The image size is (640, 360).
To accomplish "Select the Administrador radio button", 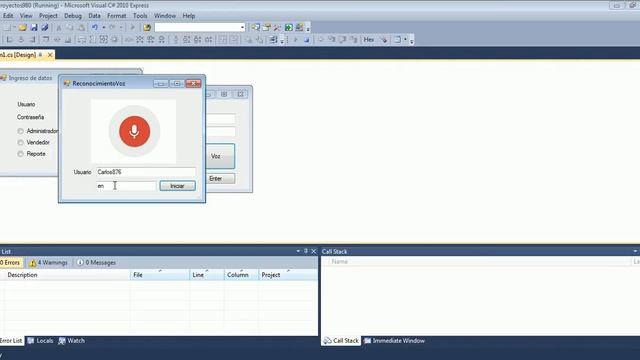I will pos(20,131).
